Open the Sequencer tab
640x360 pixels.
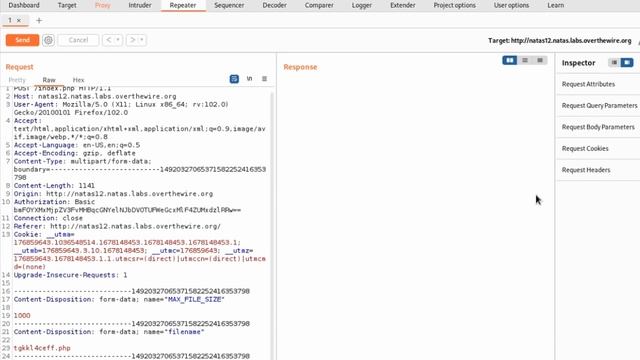pos(229,5)
